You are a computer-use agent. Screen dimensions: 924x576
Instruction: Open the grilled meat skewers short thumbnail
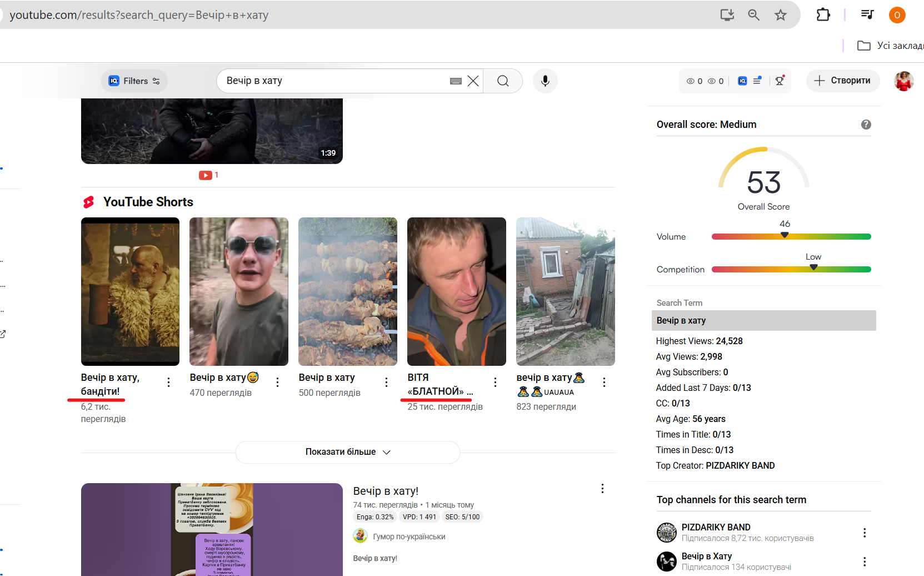348,291
